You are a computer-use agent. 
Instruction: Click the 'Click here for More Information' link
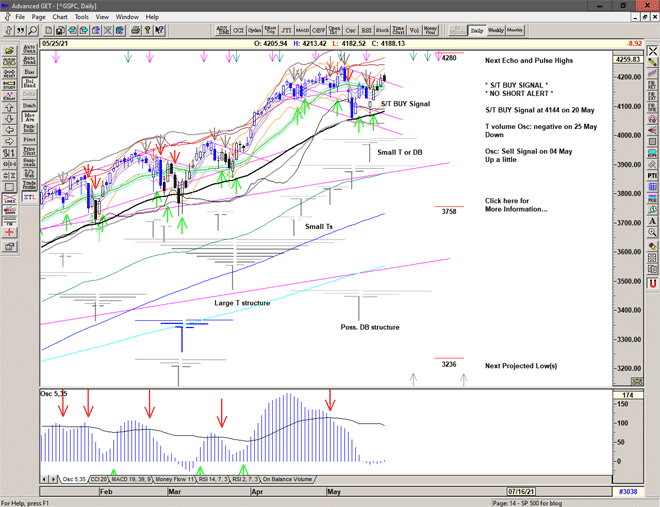click(515, 205)
